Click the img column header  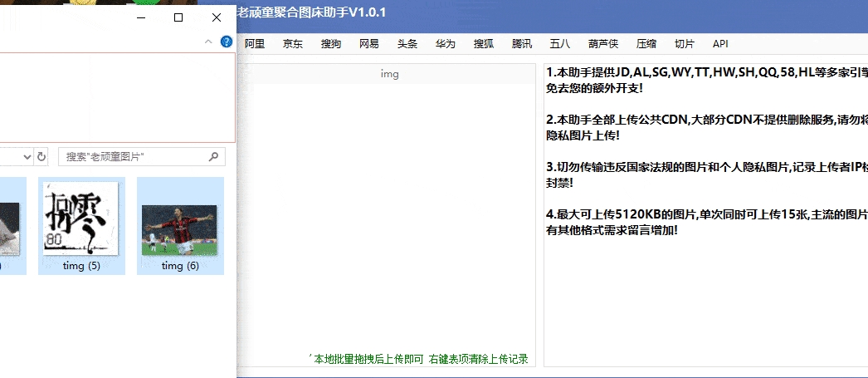[389, 74]
